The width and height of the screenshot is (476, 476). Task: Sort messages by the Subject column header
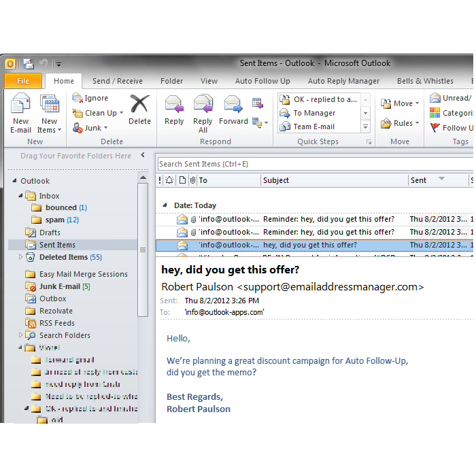[335, 180]
